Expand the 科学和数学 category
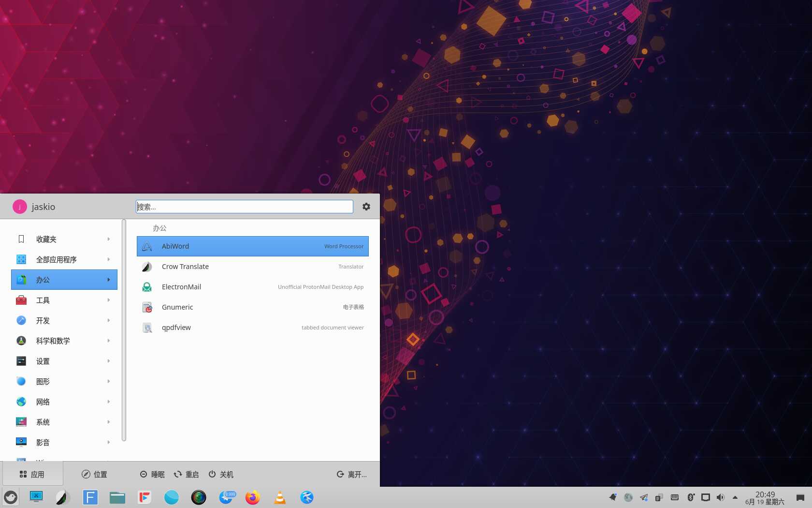The image size is (812, 508). [x=64, y=341]
